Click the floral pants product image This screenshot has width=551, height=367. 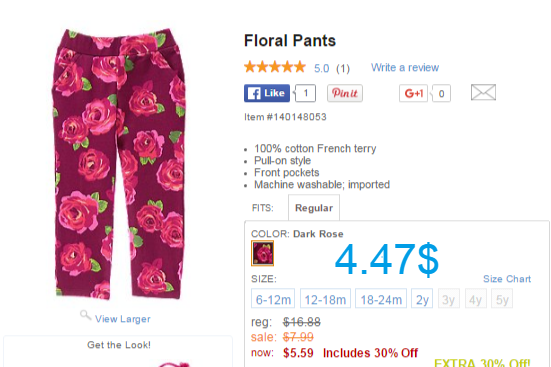119,164
